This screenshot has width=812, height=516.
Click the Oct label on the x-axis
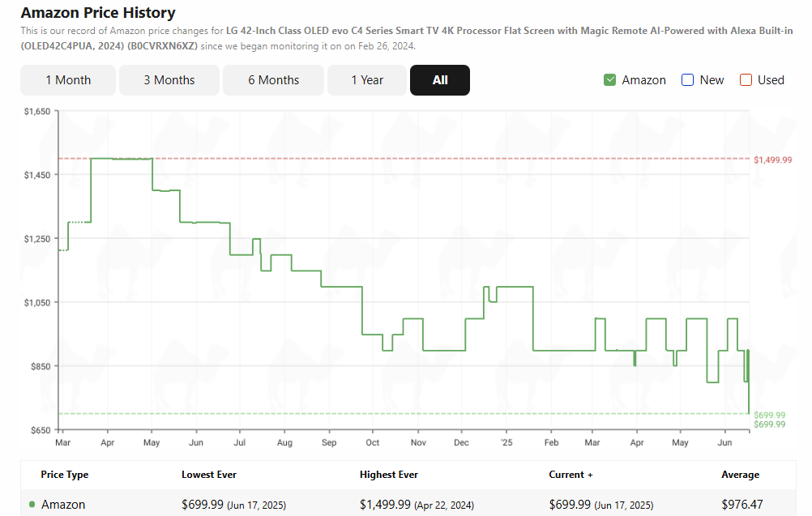point(372,442)
